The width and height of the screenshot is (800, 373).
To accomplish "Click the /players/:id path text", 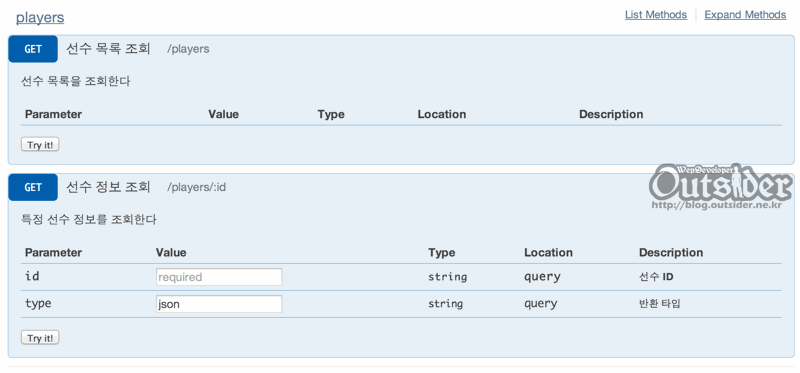I will pos(196,188).
